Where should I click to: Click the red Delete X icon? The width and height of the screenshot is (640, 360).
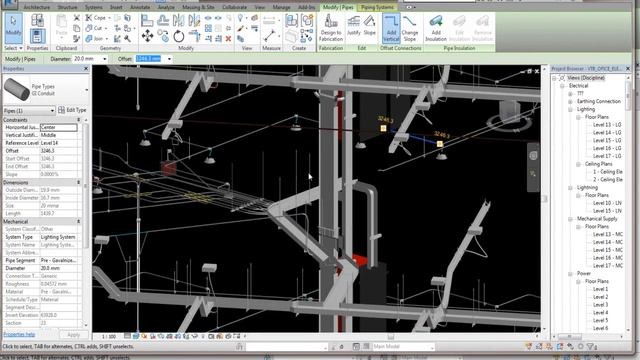[x=228, y=39]
